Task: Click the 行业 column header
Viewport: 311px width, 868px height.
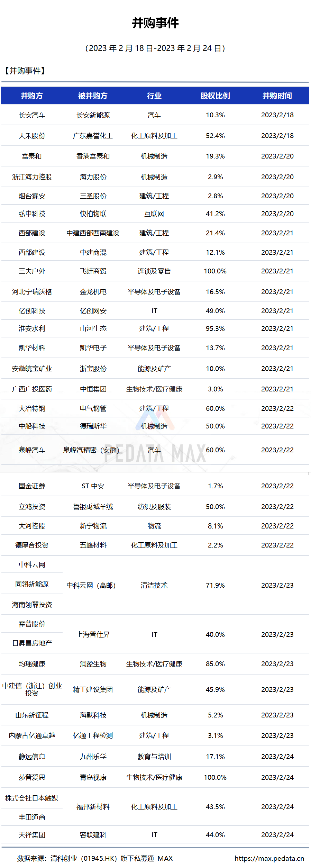Action: pyautogui.click(x=154, y=96)
